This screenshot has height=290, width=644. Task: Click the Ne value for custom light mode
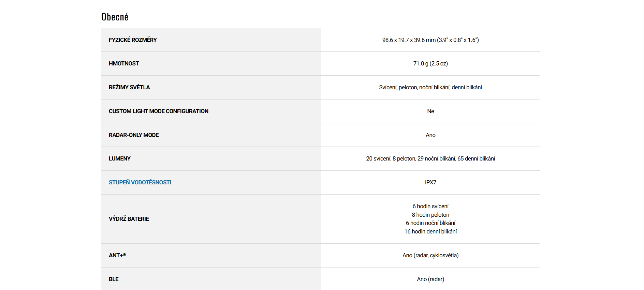click(430, 111)
